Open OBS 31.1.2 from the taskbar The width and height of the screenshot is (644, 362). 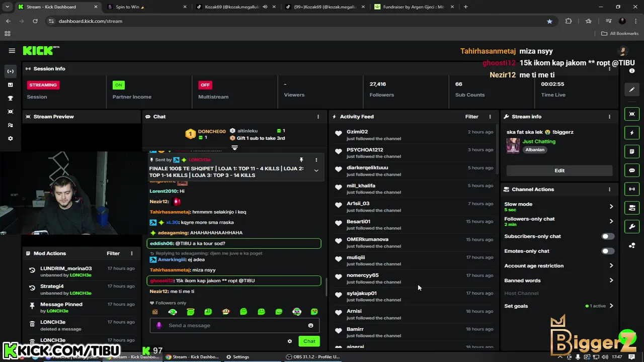pos(312,357)
